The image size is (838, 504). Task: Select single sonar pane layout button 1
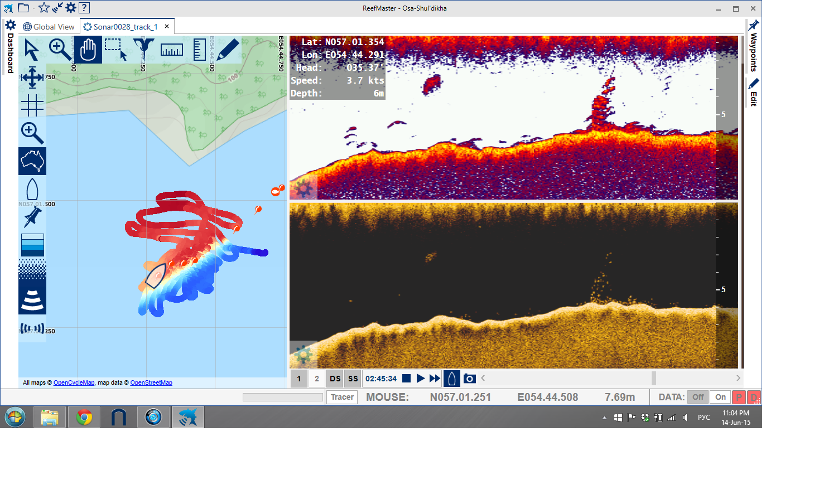coord(299,379)
